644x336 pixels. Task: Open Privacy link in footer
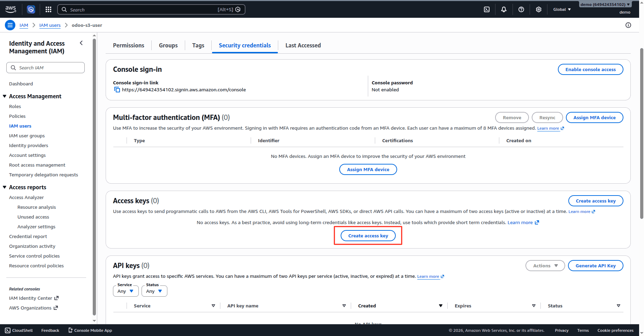[x=562, y=330]
